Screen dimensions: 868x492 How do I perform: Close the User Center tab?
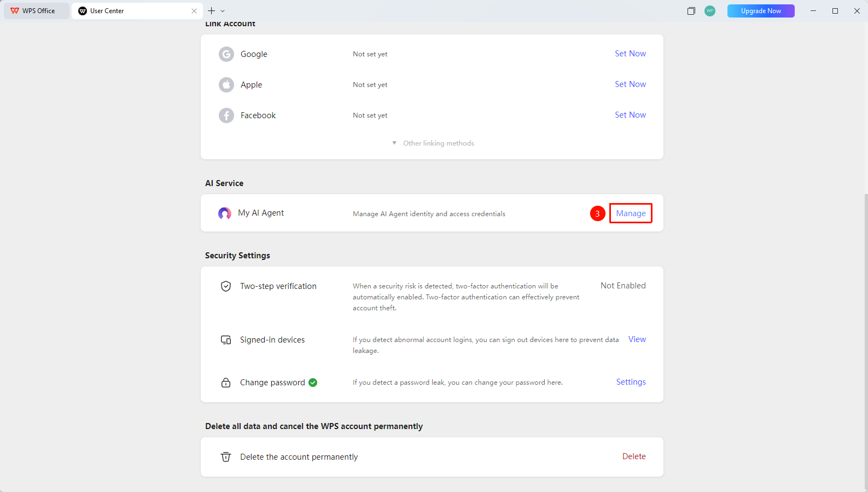[x=194, y=11]
